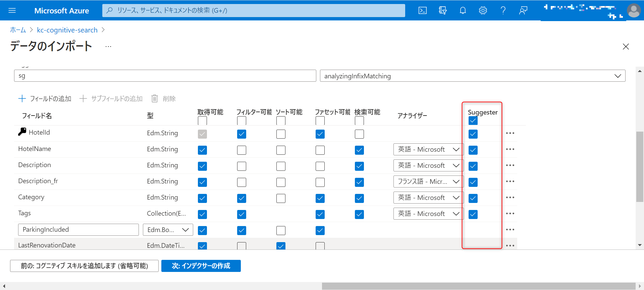Toggle the Suggester header checkbox
Viewport: 644px width, 290px height.
pos(473,121)
